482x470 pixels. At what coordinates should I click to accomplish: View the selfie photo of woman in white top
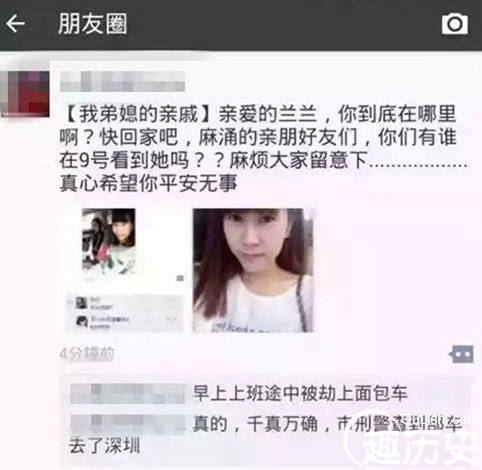[x=253, y=270]
